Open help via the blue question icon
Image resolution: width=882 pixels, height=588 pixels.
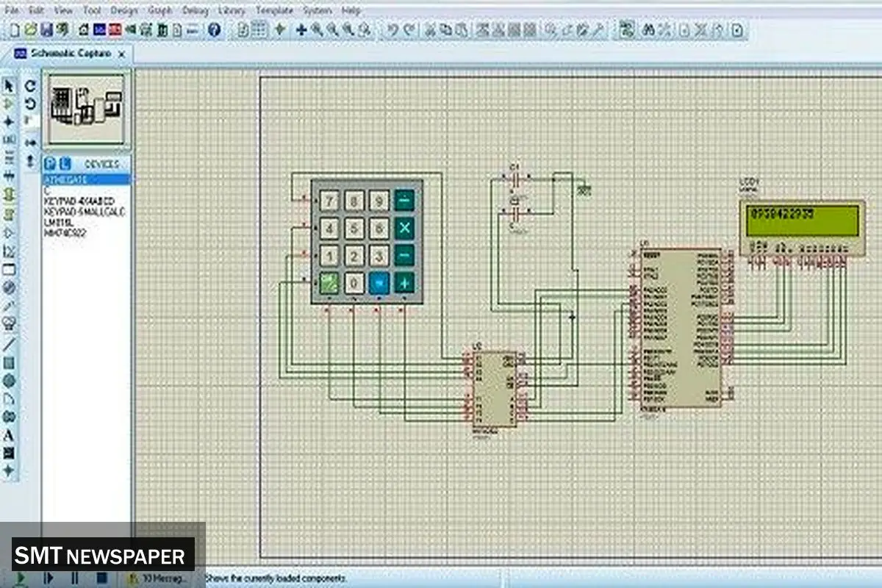[214, 30]
